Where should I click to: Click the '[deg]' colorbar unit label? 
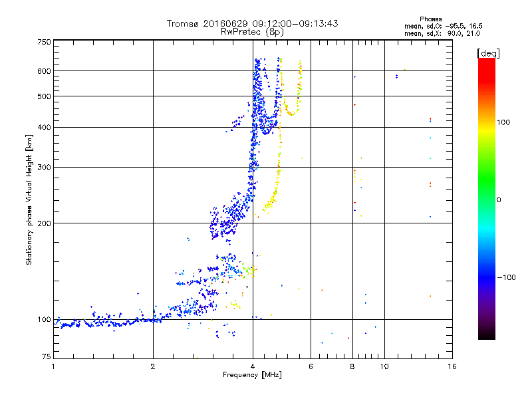(x=488, y=53)
